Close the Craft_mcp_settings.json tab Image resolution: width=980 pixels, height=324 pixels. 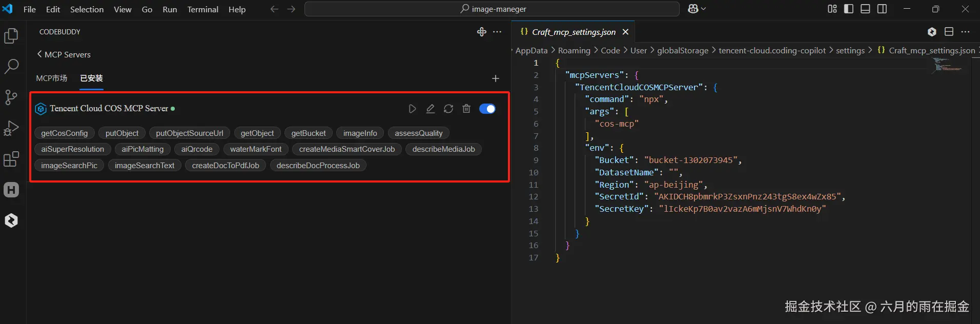click(x=625, y=32)
